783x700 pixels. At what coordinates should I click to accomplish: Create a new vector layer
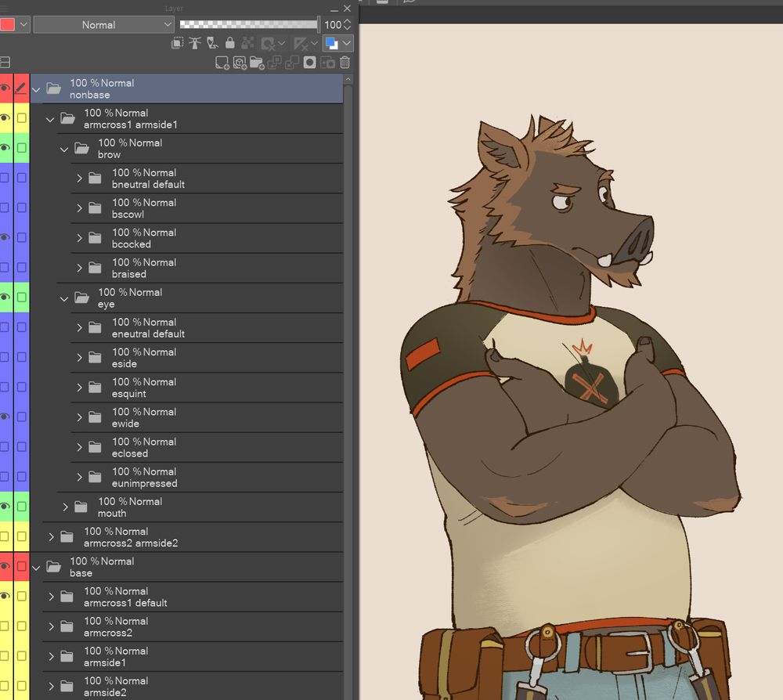(x=240, y=63)
